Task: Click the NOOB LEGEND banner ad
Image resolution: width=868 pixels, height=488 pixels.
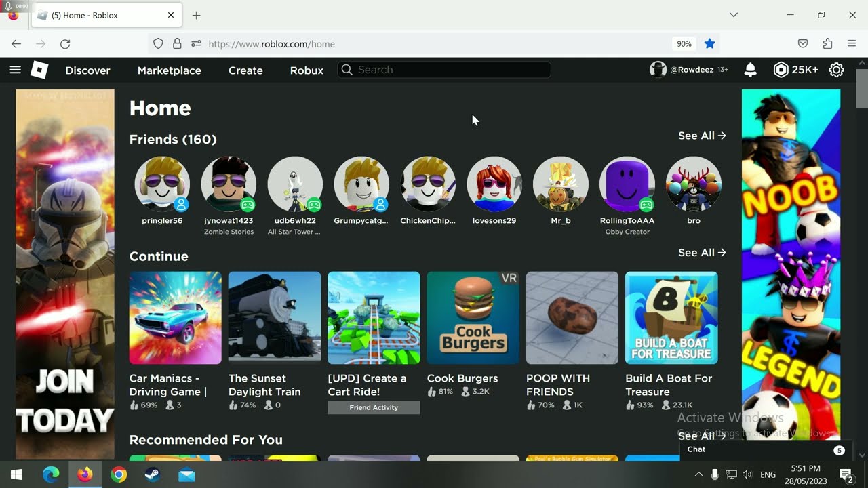Action: click(791, 264)
